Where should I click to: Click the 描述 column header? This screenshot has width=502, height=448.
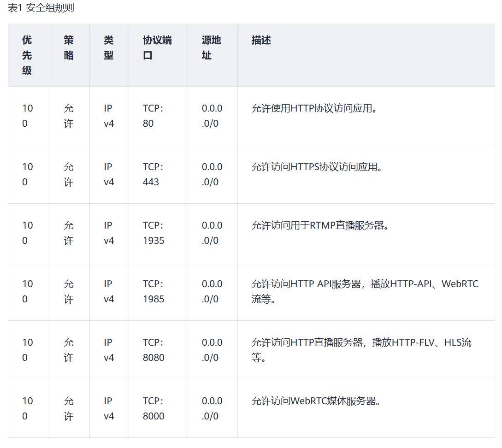[x=261, y=41]
